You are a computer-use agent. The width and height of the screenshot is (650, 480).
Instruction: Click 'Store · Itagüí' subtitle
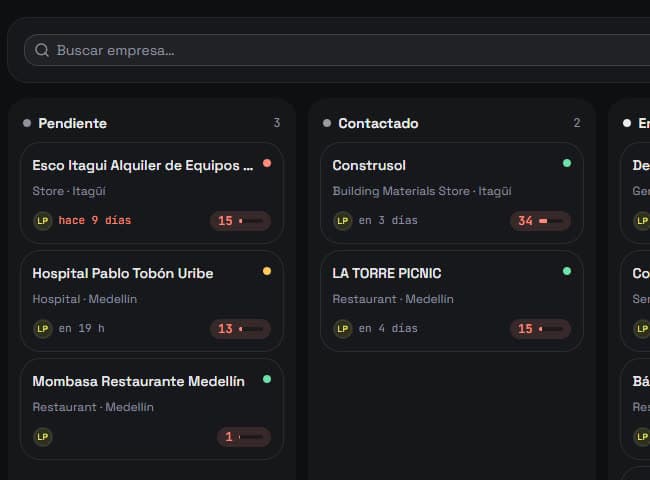pyautogui.click(x=69, y=191)
